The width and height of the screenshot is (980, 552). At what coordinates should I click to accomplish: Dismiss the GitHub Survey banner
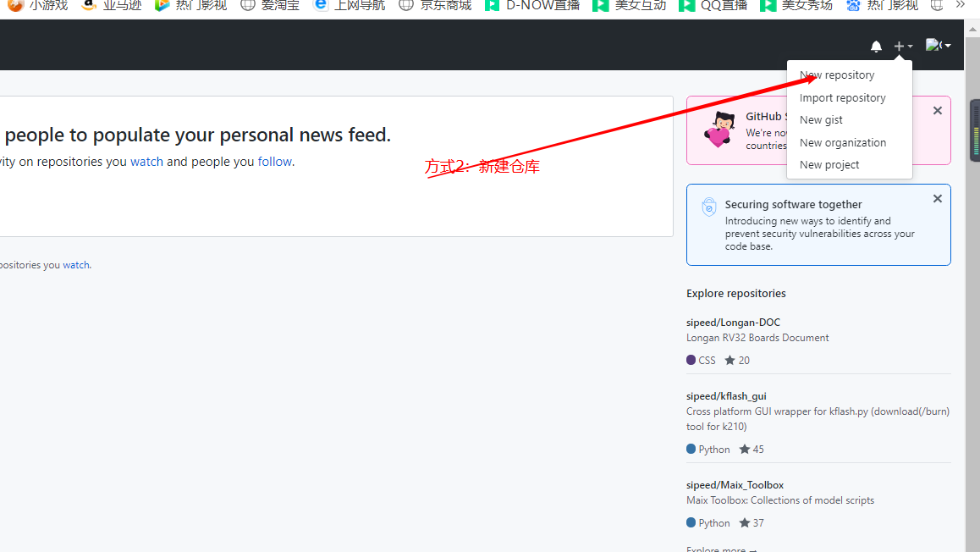(938, 110)
